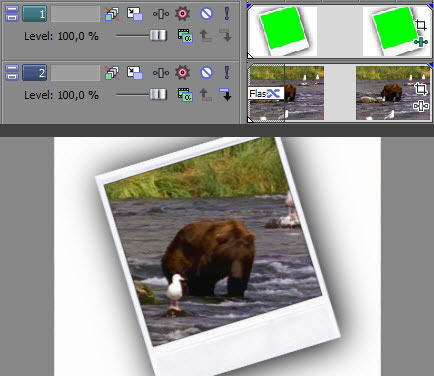Make track 1 compositing child arrow

click(x=226, y=36)
